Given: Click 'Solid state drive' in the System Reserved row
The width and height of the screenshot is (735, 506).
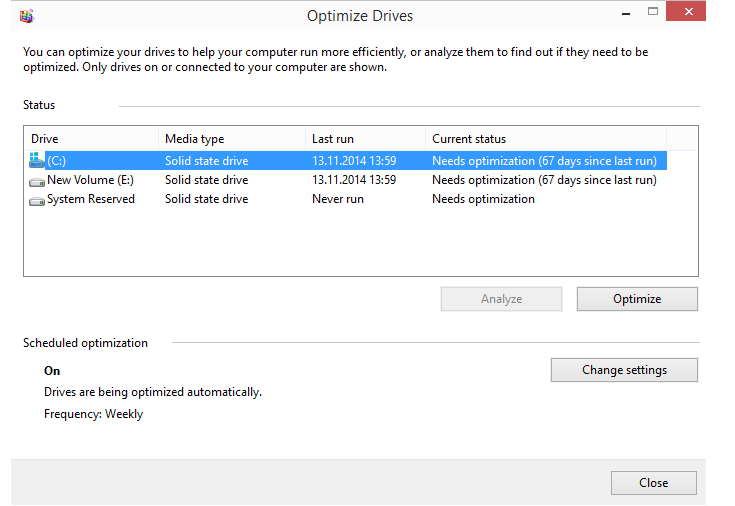Looking at the screenshot, I should tap(206, 199).
